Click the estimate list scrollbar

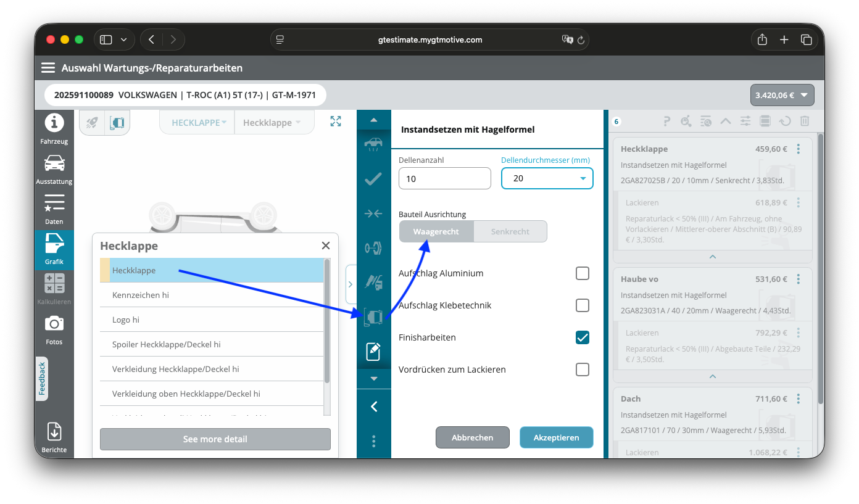pyautogui.click(x=820, y=268)
